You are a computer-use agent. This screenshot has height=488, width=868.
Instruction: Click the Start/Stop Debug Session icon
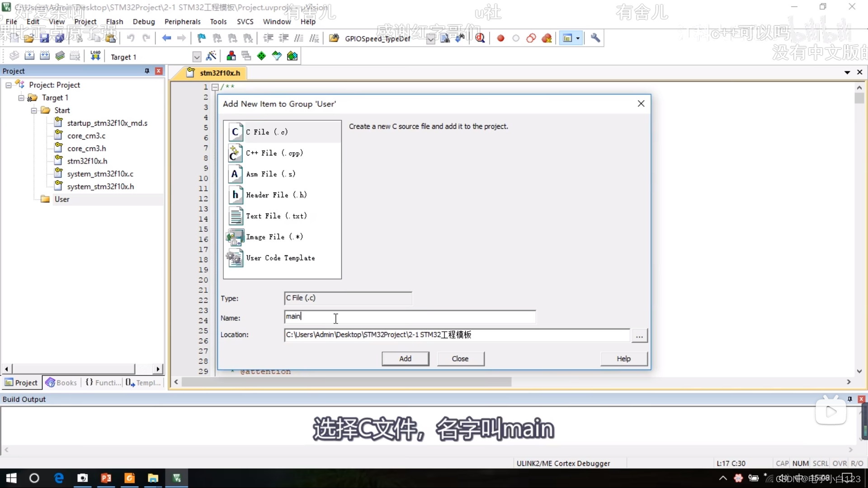480,38
